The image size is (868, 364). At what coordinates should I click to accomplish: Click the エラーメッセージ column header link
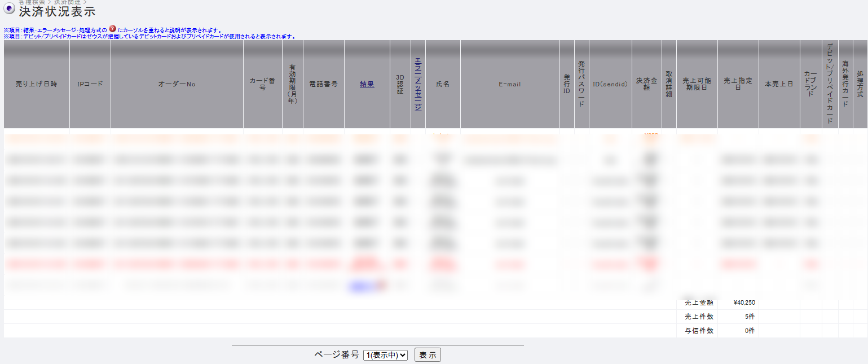tap(418, 84)
